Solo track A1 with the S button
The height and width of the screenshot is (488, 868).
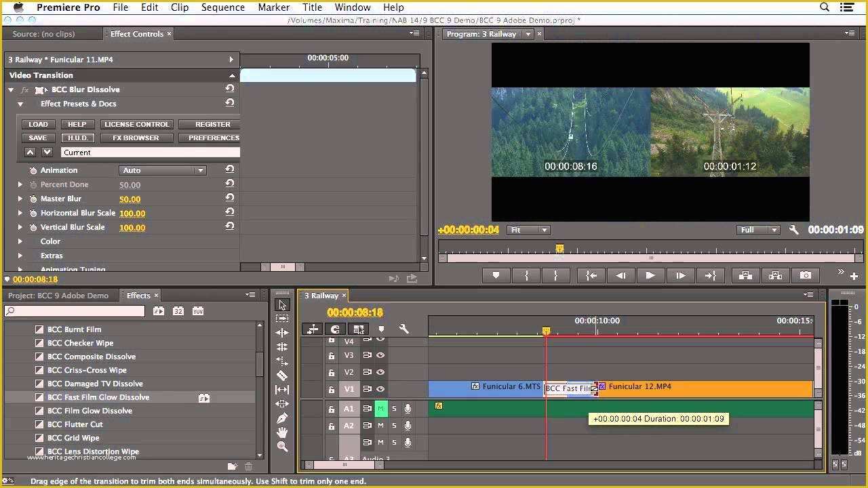click(394, 408)
